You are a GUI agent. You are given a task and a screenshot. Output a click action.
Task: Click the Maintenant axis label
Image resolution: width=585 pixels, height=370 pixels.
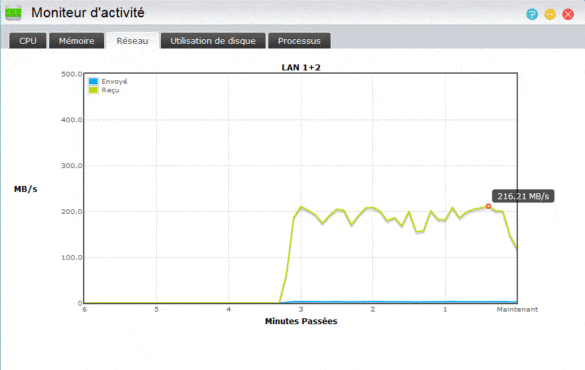click(517, 309)
